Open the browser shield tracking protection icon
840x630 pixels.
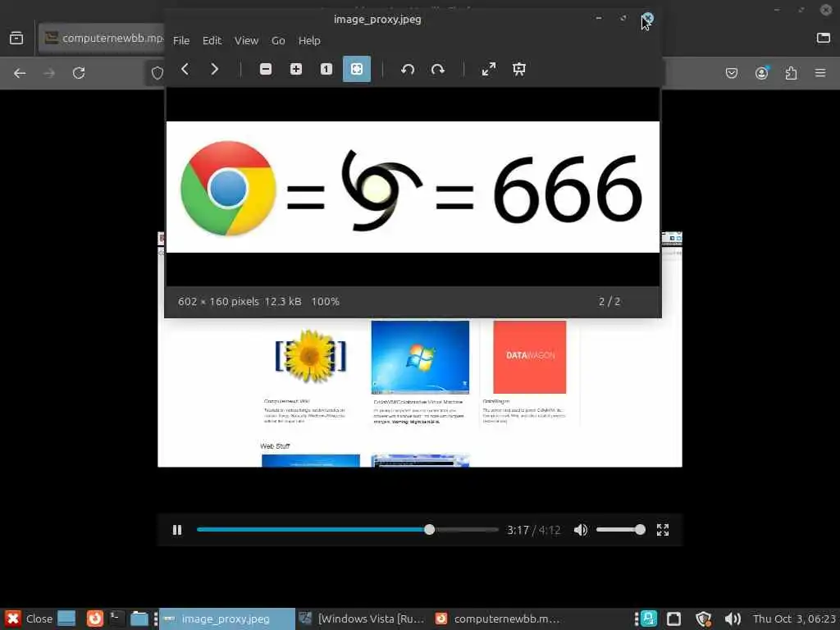click(x=157, y=73)
